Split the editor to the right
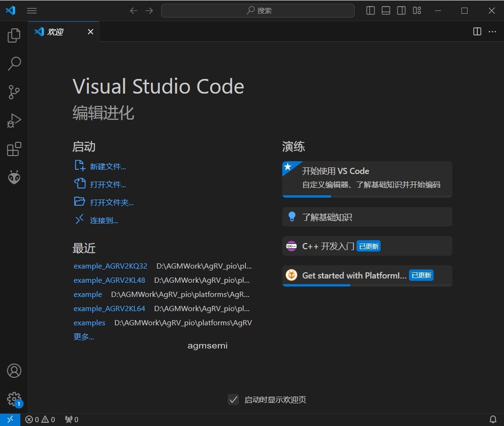The height and width of the screenshot is (426, 504). coord(478,32)
